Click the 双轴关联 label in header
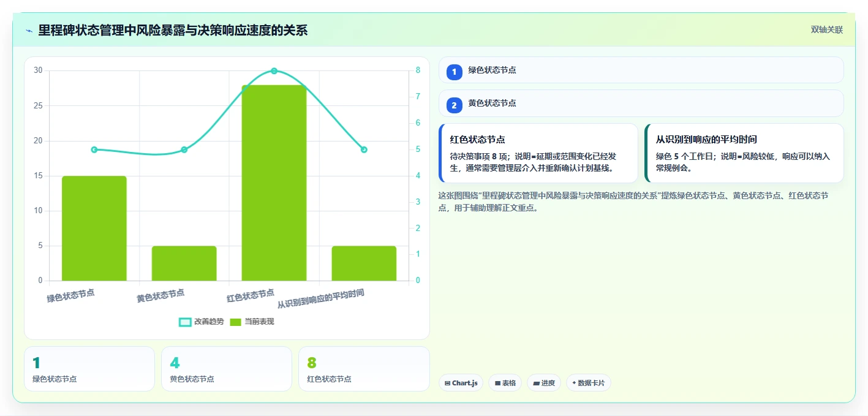 tap(827, 30)
